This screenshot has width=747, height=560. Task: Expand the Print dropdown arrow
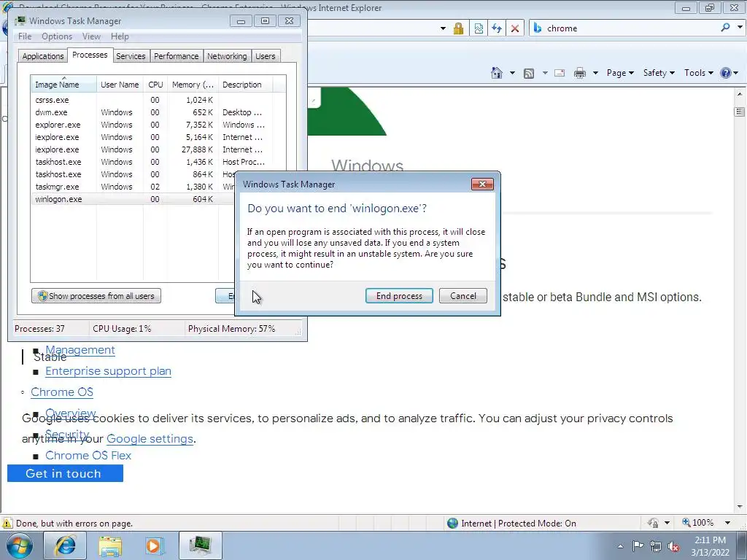coord(595,74)
